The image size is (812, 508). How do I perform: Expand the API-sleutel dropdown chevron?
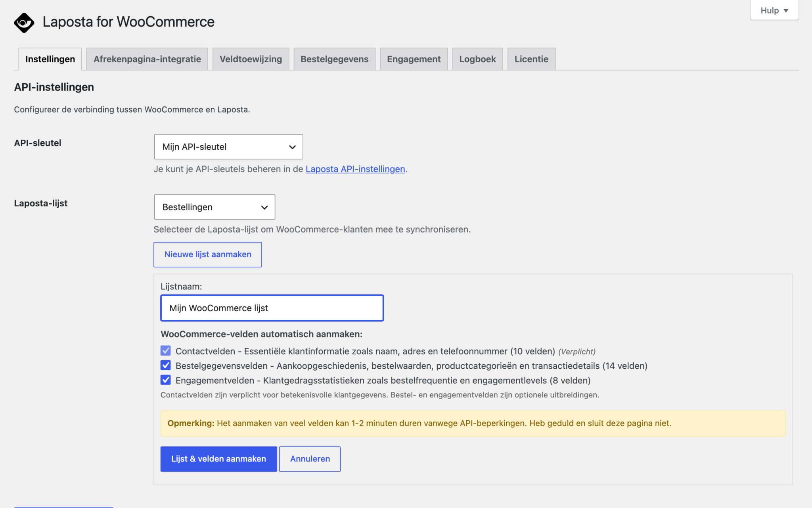[x=292, y=147]
